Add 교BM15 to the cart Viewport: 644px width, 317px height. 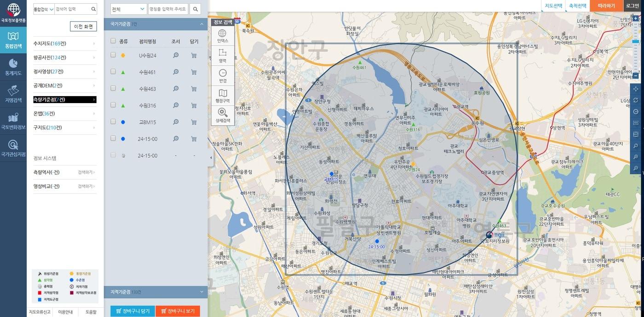[x=194, y=122]
